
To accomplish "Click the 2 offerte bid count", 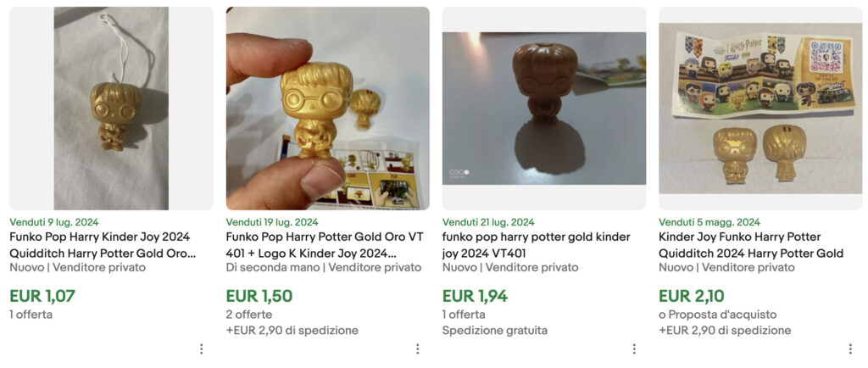I will [x=249, y=315].
